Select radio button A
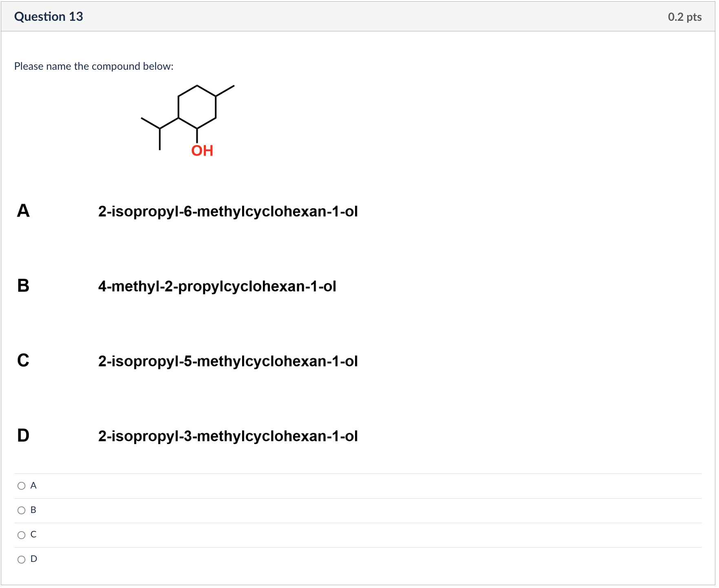Viewport: 719px width, 588px height. [21, 485]
